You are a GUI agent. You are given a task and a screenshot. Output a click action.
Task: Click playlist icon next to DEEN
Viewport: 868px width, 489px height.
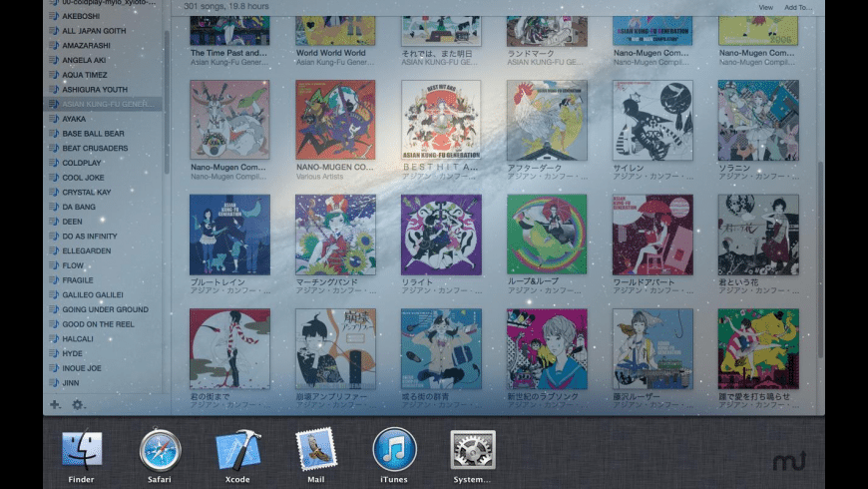point(54,222)
